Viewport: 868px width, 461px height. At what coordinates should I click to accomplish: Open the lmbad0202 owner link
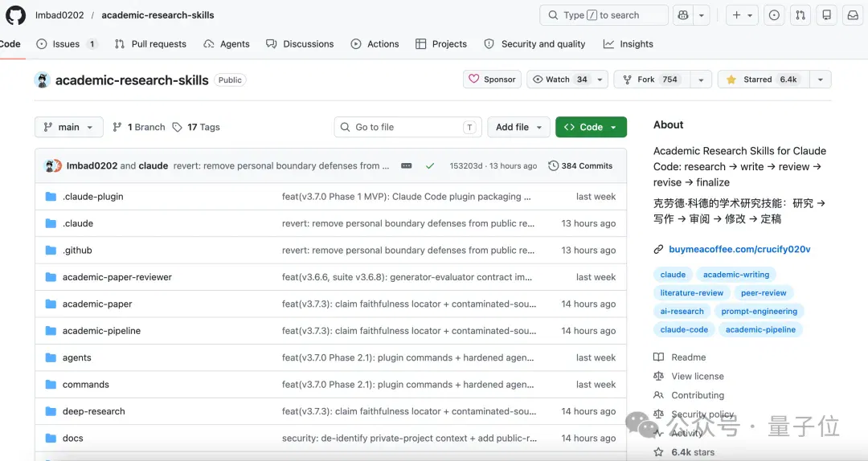tap(59, 15)
